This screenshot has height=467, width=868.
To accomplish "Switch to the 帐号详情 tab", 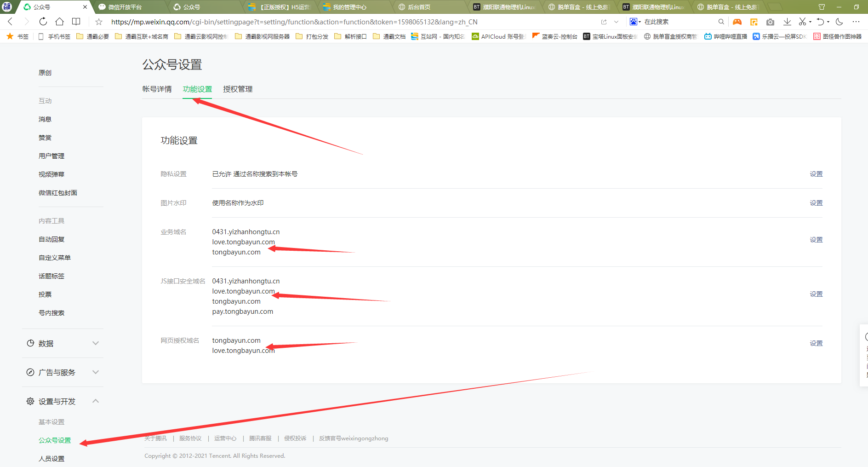I will tap(157, 89).
